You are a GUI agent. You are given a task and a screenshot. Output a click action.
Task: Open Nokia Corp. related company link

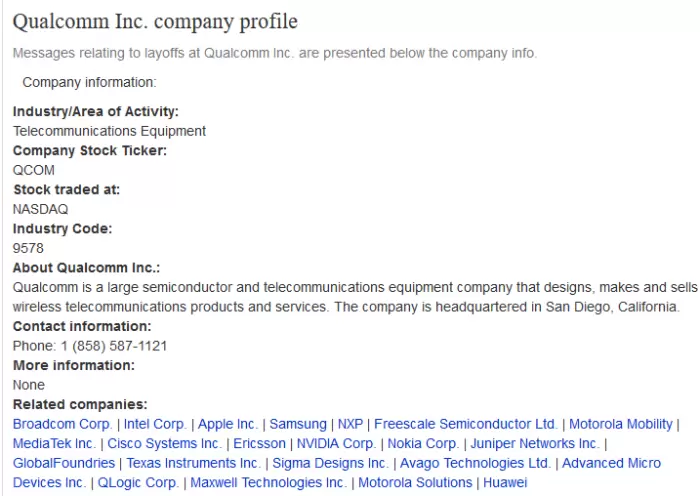coord(423,443)
